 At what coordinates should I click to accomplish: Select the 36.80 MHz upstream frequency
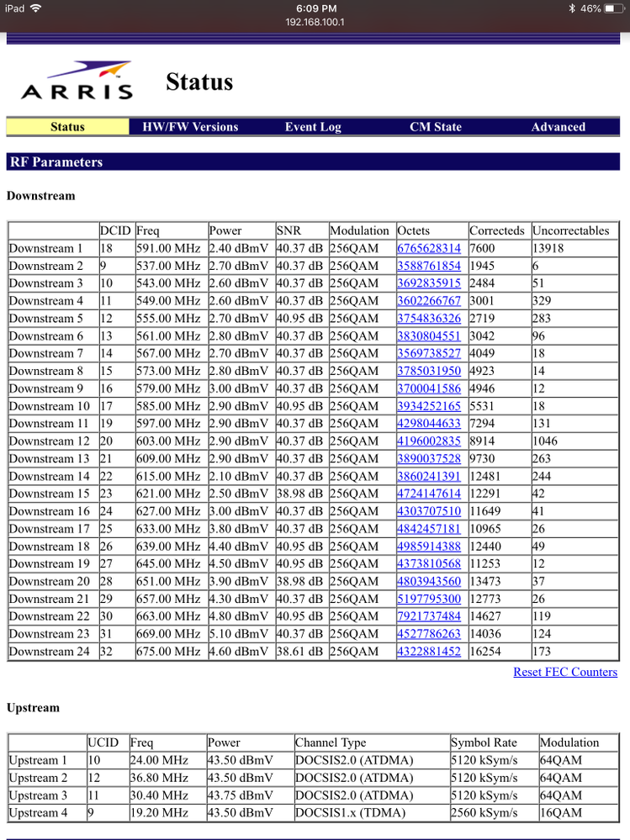click(x=159, y=778)
